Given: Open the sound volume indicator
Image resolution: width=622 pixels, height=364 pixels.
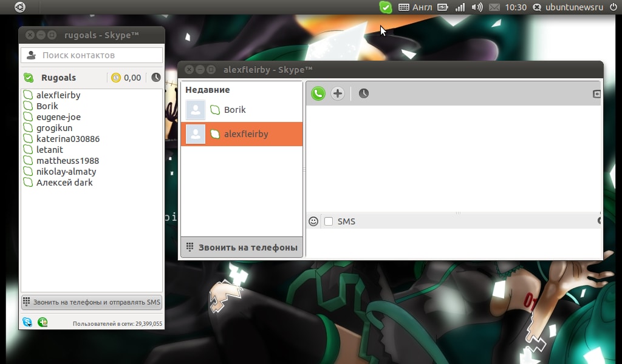Looking at the screenshot, I should pos(477,7).
